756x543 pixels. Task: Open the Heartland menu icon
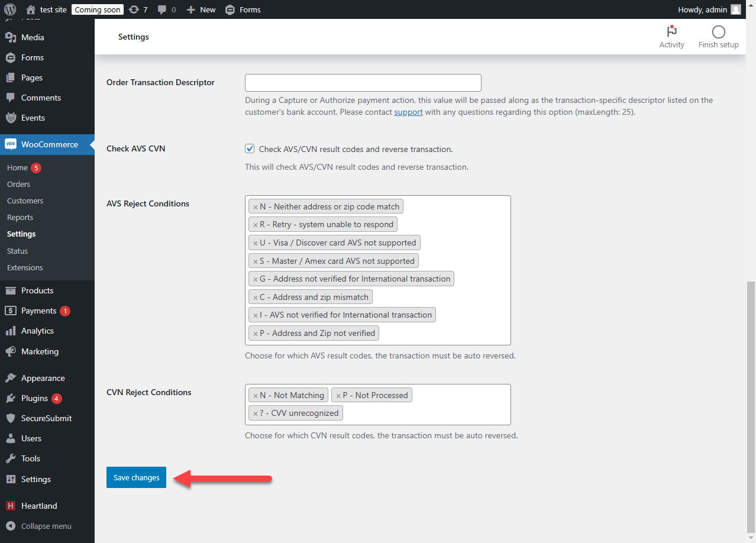pyautogui.click(x=10, y=506)
